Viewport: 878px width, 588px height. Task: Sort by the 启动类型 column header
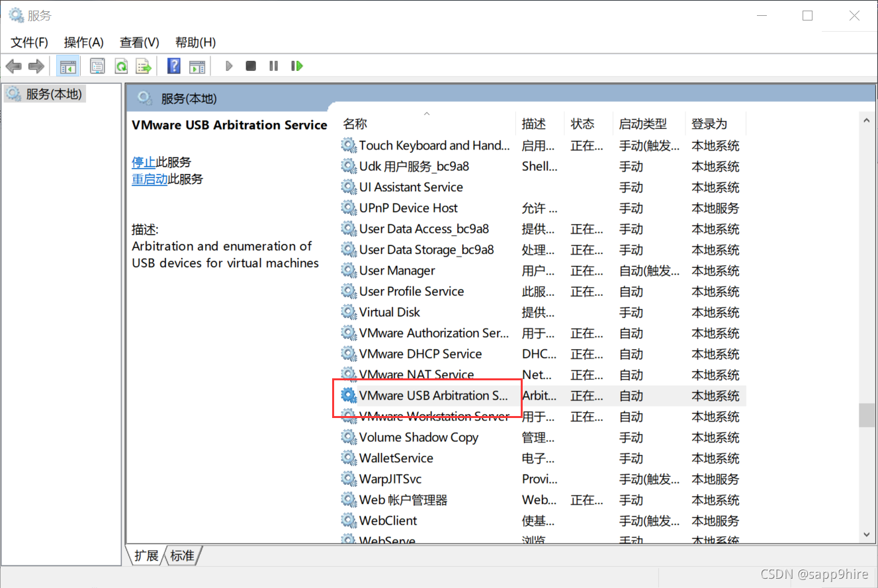[643, 124]
